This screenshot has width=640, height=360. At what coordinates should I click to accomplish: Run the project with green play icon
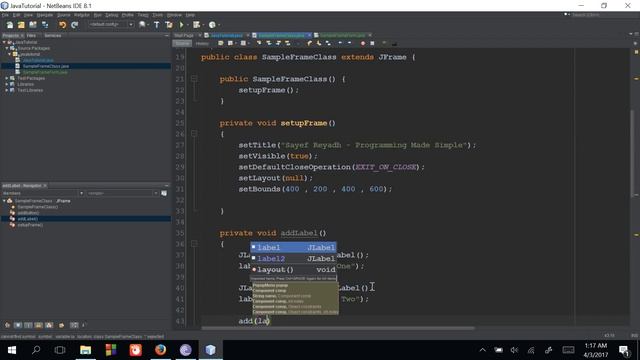[x=182, y=25]
